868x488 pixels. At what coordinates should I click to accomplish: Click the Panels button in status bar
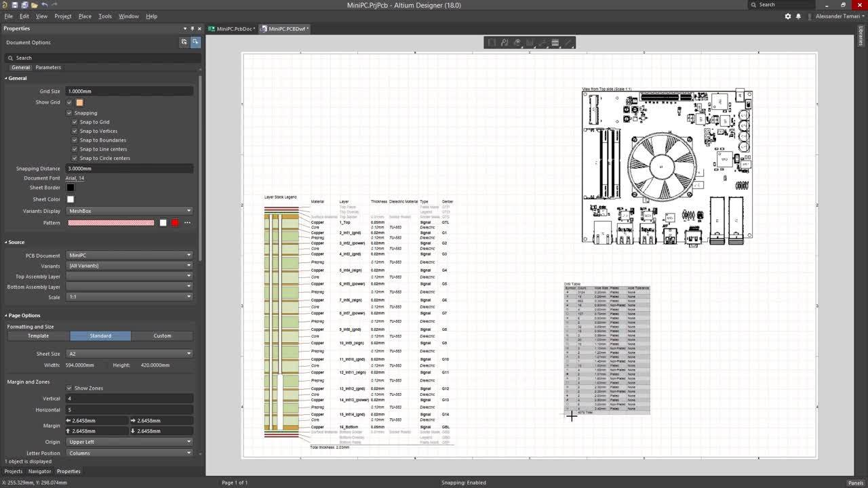[x=855, y=483]
